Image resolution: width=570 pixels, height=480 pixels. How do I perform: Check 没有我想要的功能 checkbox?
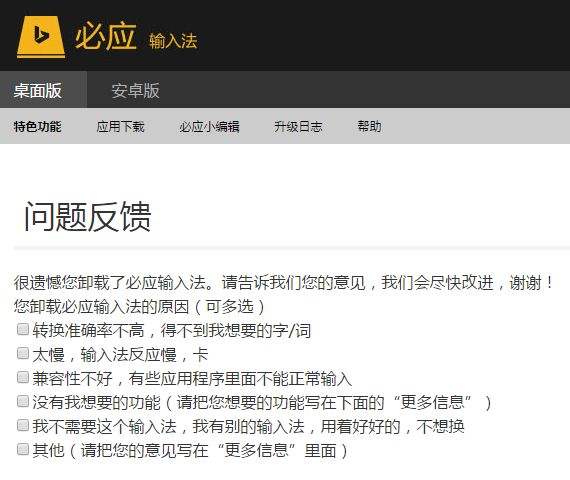pyautogui.click(x=23, y=401)
